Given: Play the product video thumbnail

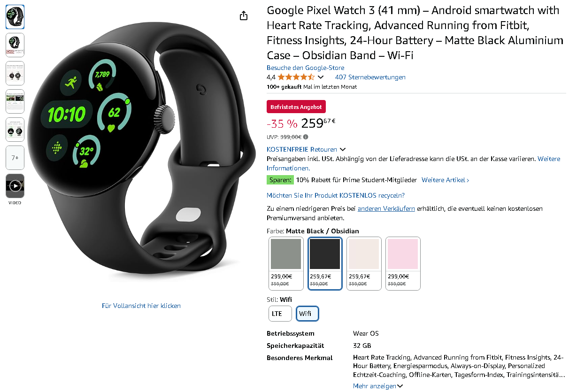Looking at the screenshot, I should pyautogui.click(x=15, y=186).
